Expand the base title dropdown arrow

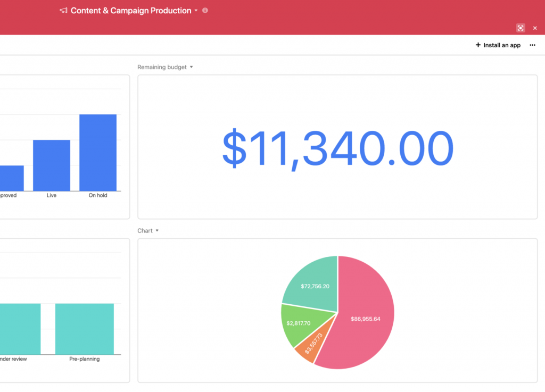(x=196, y=11)
